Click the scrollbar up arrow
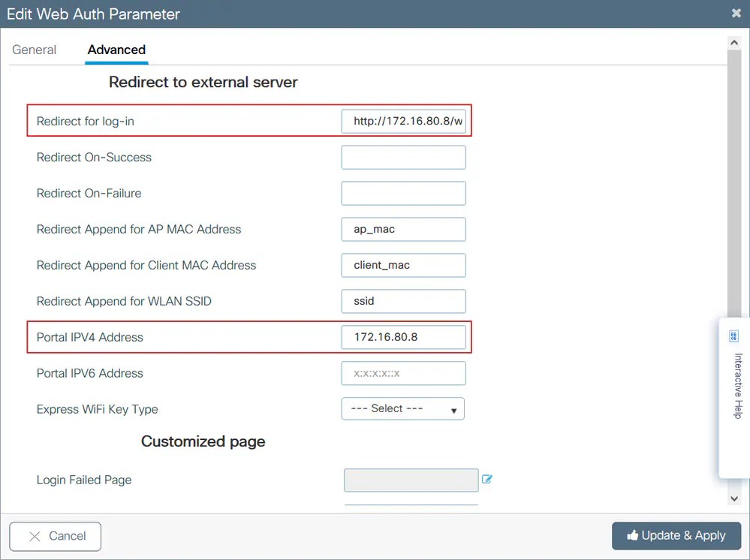Screen dimensions: 750x560 pyautogui.click(x=734, y=43)
